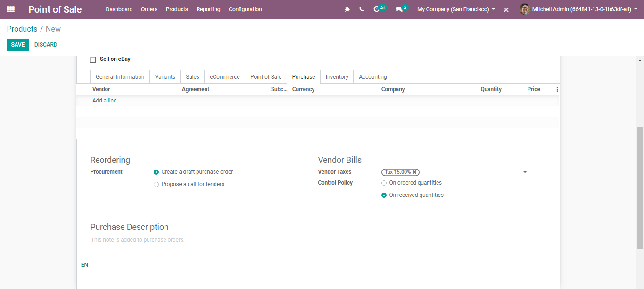Check the Sell on eBay checkbox
The width and height of the screenshot is (644, 289).
click(x=93, y=59)
